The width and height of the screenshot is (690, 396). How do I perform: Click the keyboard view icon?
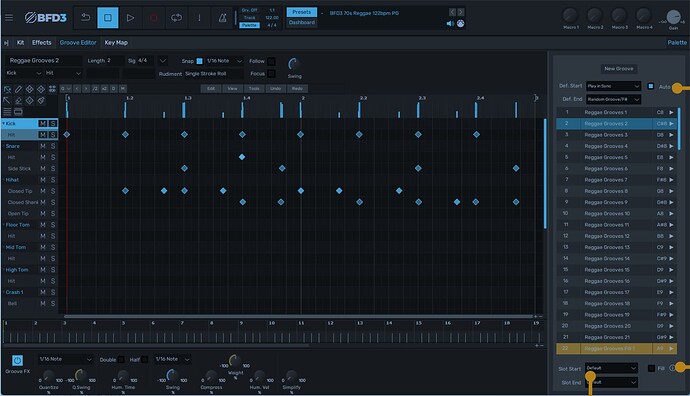(18, 111)
